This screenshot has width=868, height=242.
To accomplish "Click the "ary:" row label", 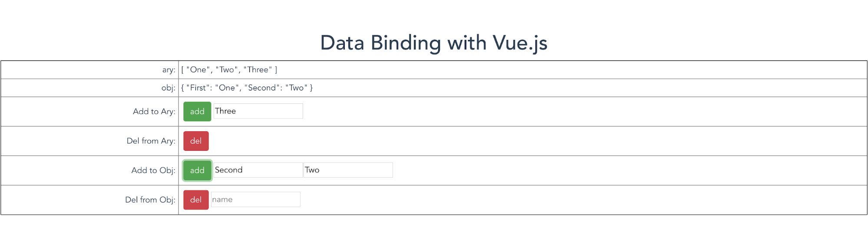I will [168, 70].
